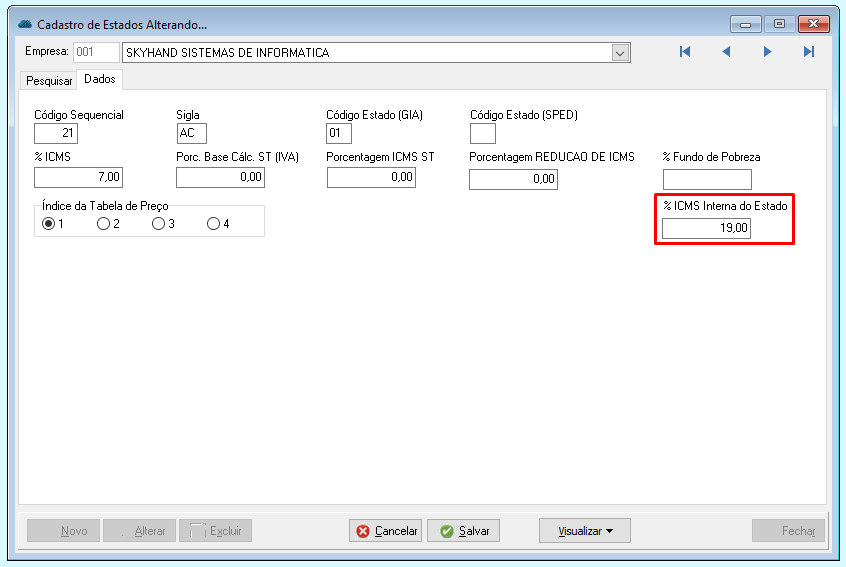Select price table index 2

pos(103,224)
